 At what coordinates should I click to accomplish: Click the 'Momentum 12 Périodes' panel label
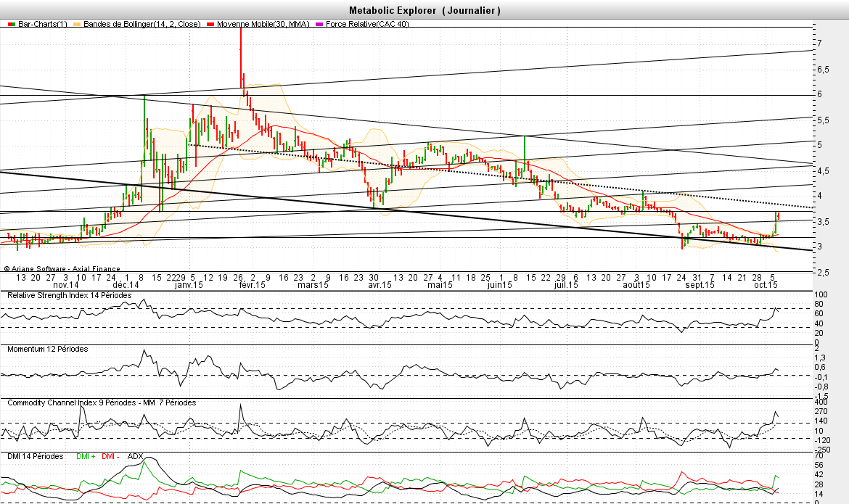[48, 349]
